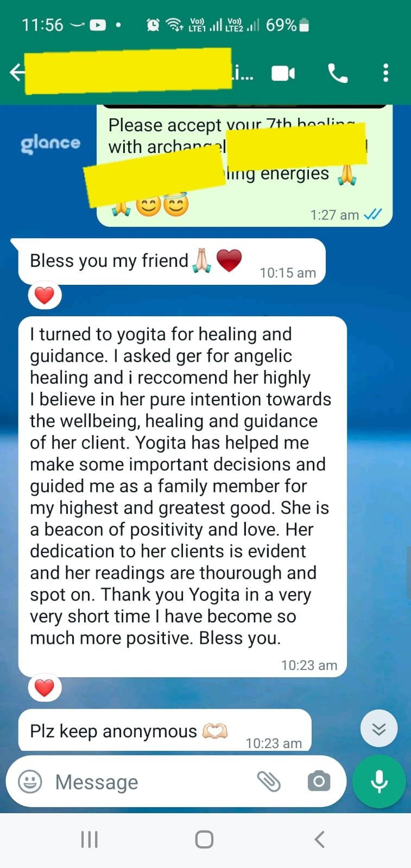This screenshot has width=411, height=868.
Task: Tap the Android back navigation chevron
Action: (x=320, y=839)
